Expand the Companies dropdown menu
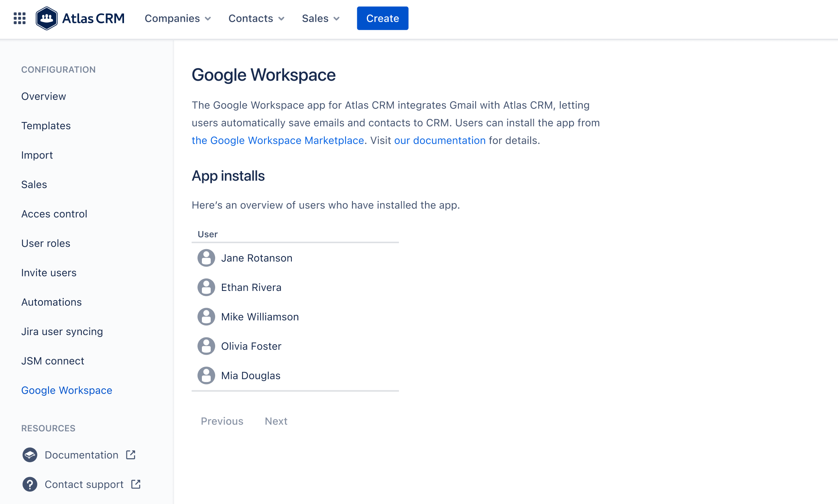Image resolution: width=838 pixels, height=504 pixels. pyautogui.click(x=178, y=18)
